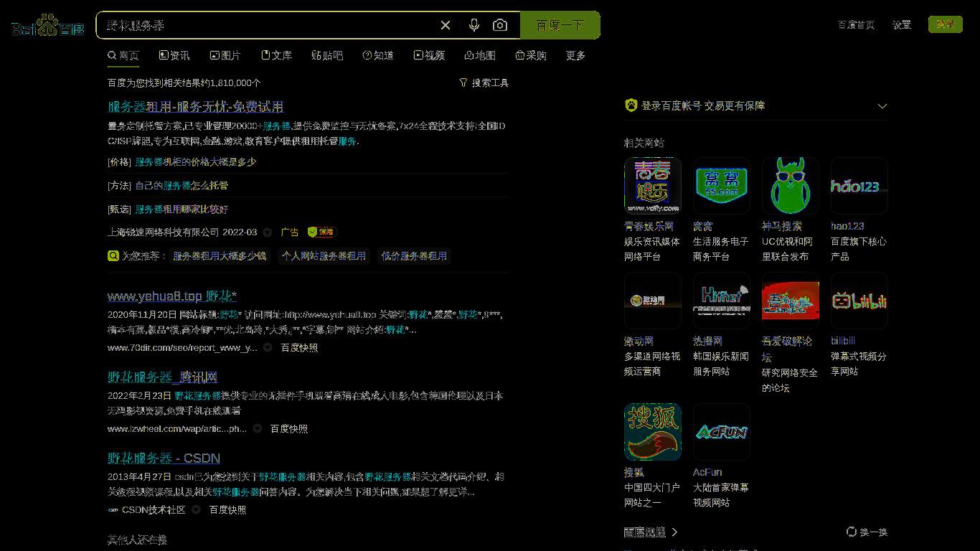Open result 野花服务器_腾讯网

click(162, 377)
